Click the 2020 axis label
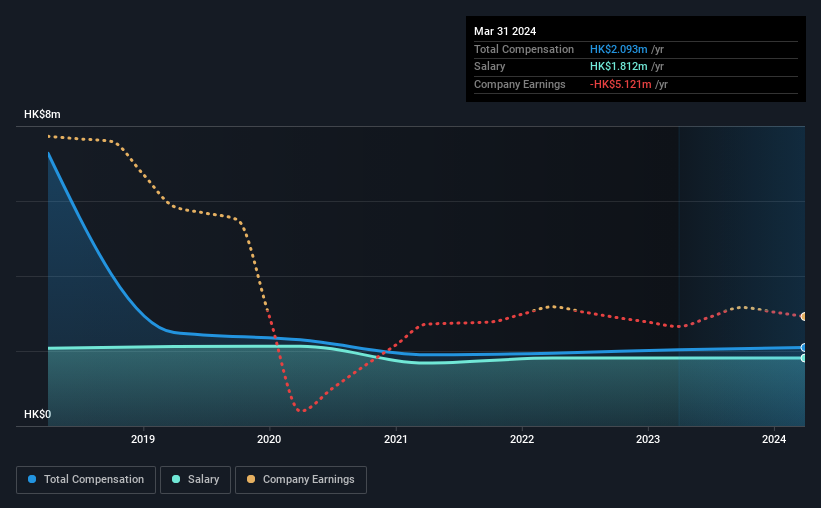This screenshot has width=821, height=508. 269,439
